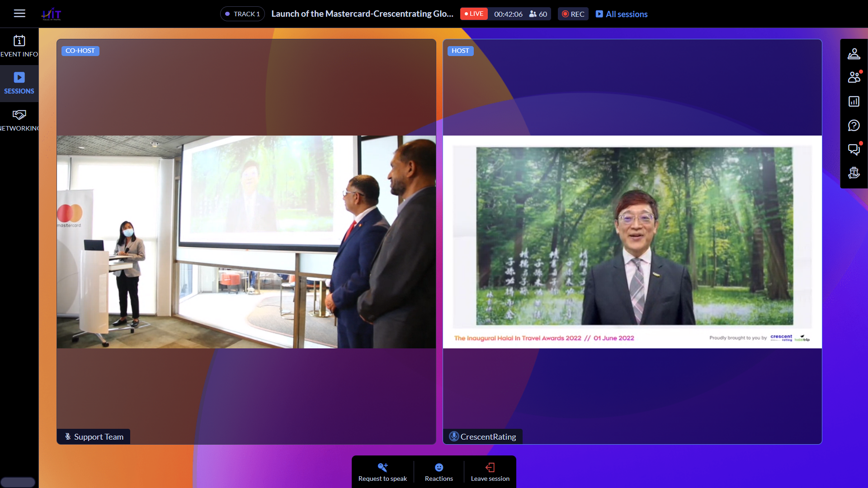This screenshot has height=488, width=868.
Task: Open the raised hand requests icon
Action: point(854,173)
